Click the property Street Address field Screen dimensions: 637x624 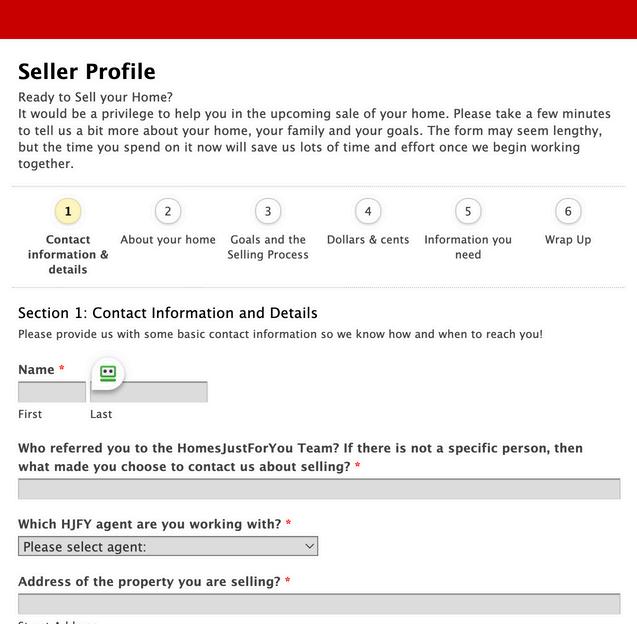(x=319, y=604)
